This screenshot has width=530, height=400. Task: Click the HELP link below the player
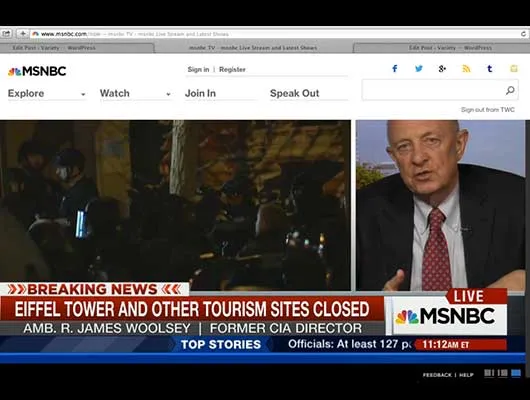(466, 375)
